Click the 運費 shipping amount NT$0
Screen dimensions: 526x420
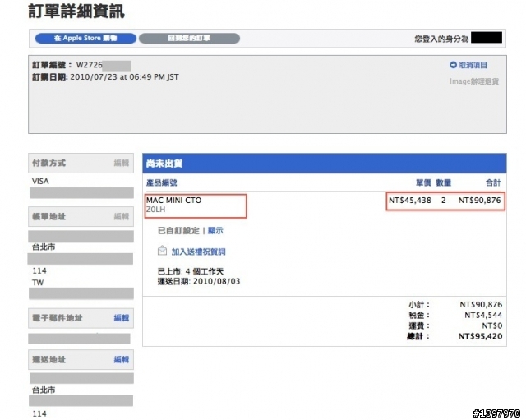pyautogui.click(x=491, y=325)
